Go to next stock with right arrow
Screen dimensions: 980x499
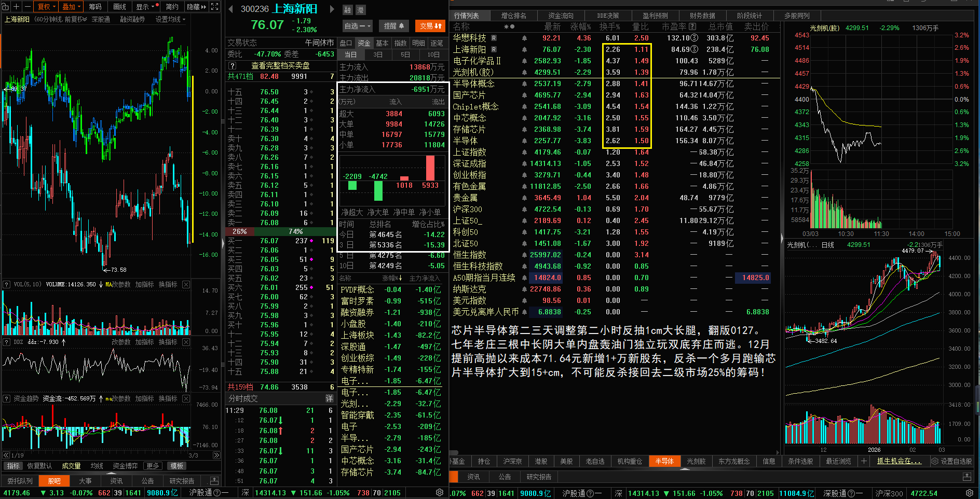[332, 9]
